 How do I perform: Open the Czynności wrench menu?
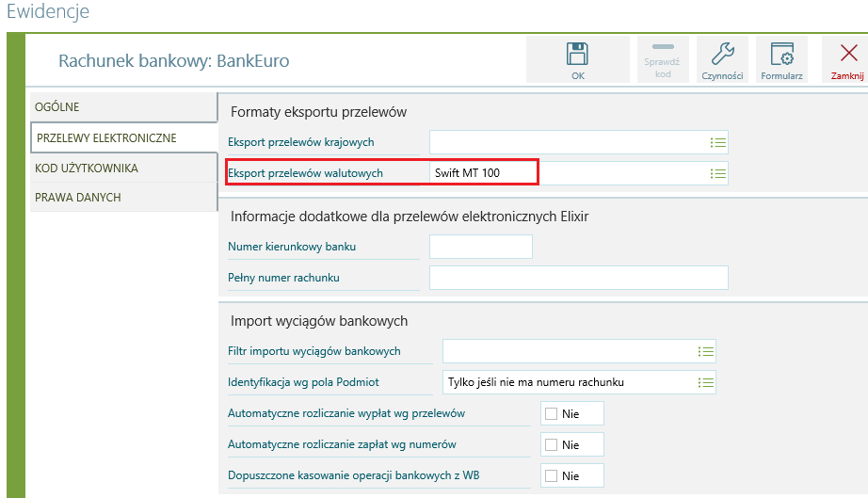[x=722, y=59]
